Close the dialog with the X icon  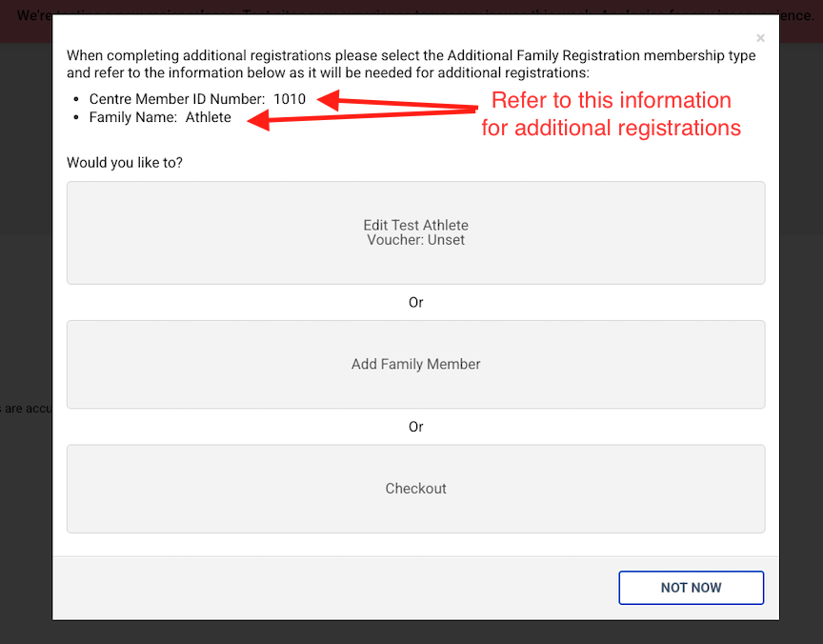point(760,38)
